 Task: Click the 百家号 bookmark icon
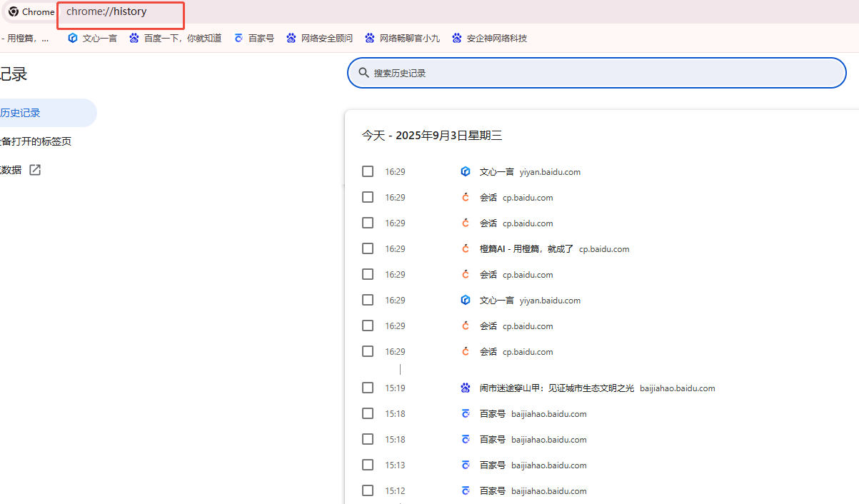pyautogui.click(x=238, y=39)
